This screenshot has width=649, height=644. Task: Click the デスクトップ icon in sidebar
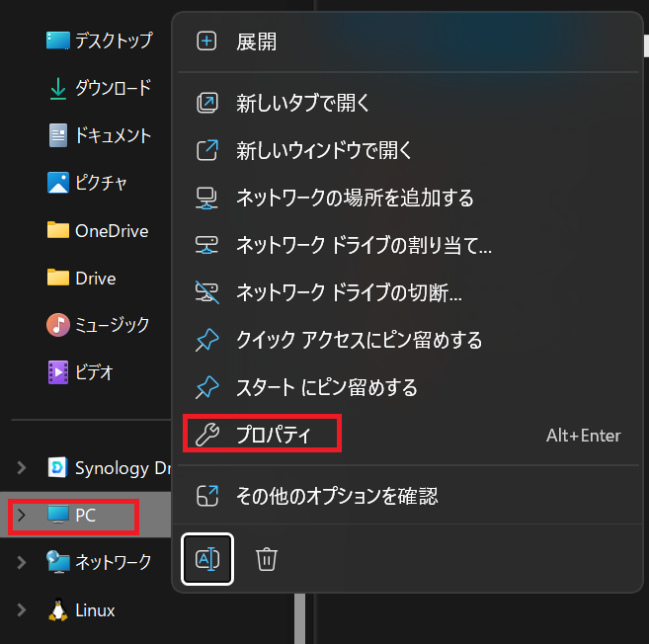coord(58,40)
